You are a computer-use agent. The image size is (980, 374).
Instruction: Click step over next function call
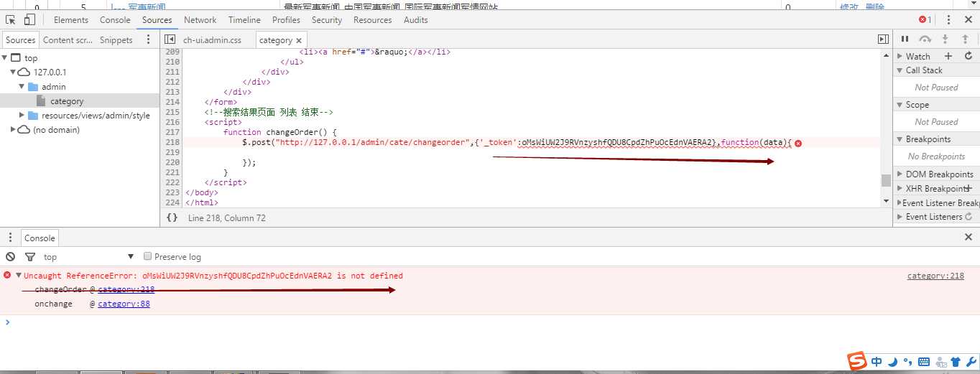point(925,39)
